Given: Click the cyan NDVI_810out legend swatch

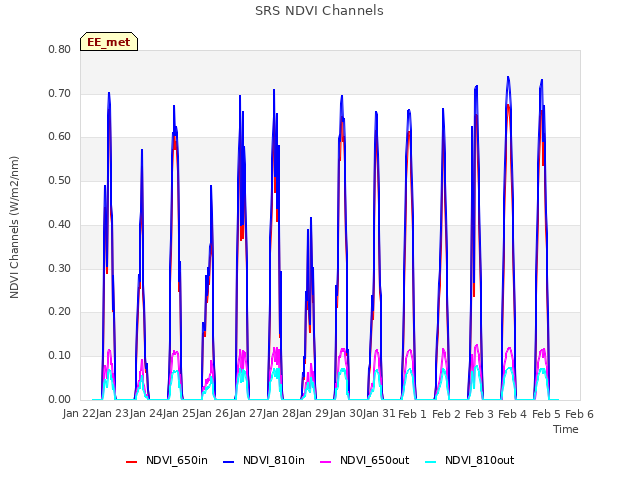Looking at the screenshot, I should point(431,462).
